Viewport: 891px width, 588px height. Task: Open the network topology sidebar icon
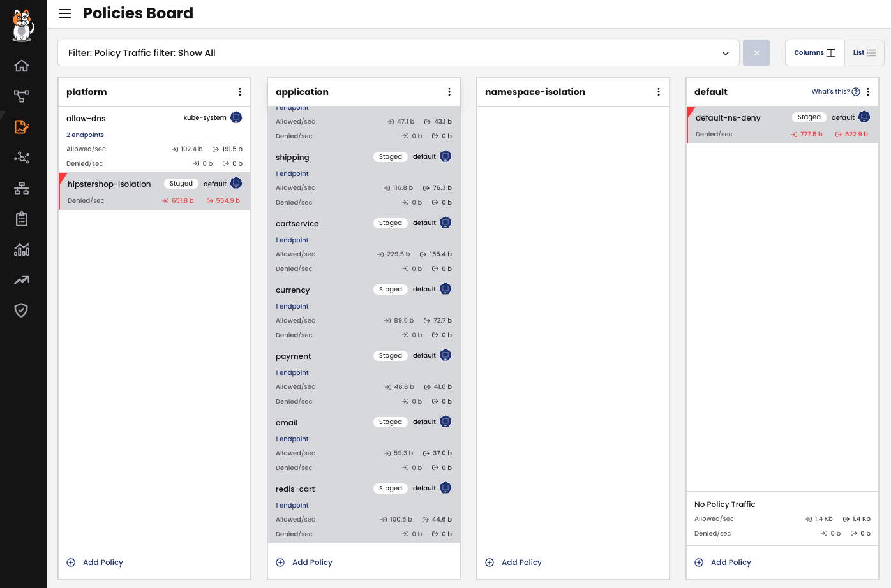(22, 188)
